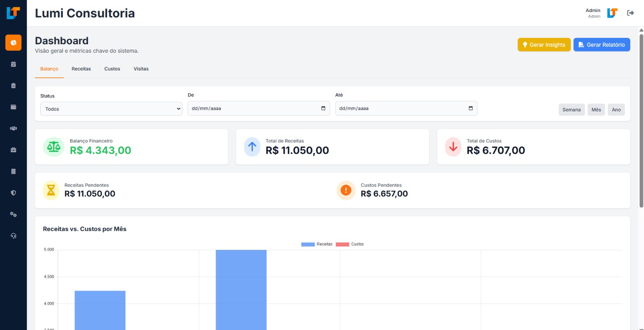Click the Balanço value R$ 4.343,00
Screen dimensions: 644x330
click(x=101, y=151)
